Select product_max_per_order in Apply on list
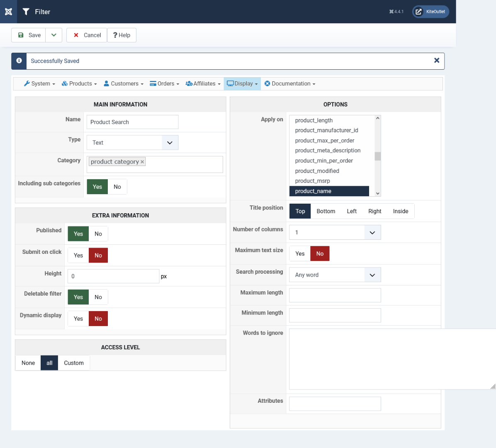The width and height of the screenshot is (496, 448). [329, 141]
